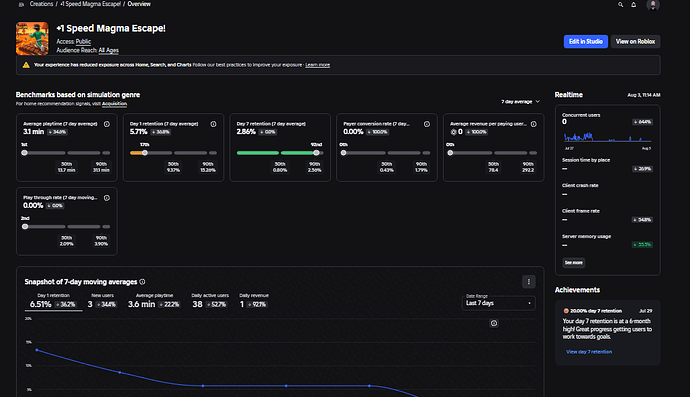Select the New users snapshot tab
Screen dimensions: 690x397
pyautogui.click(x=102, y=302)
